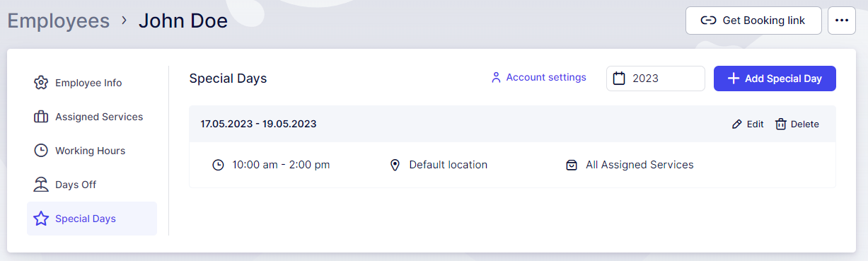Click the beach umbrella Days Off icon
This screenshot has width=868, height=261.
tap(41, 185)
